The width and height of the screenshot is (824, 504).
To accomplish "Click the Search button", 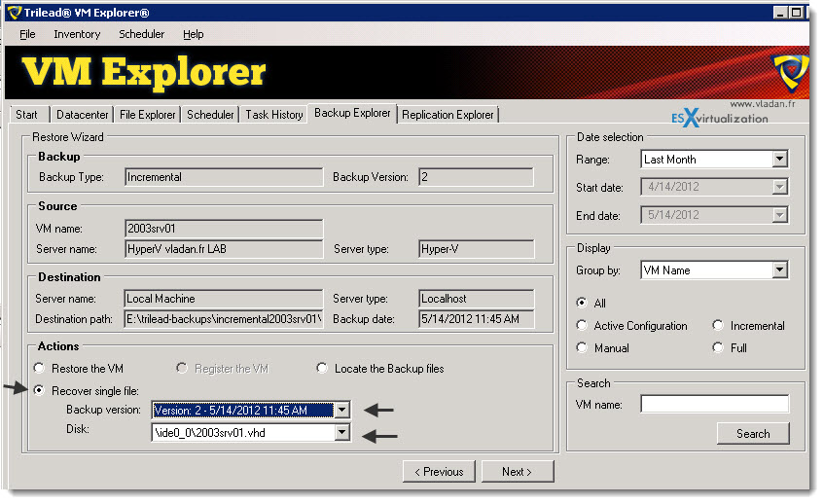I will [x=753, y=434].
